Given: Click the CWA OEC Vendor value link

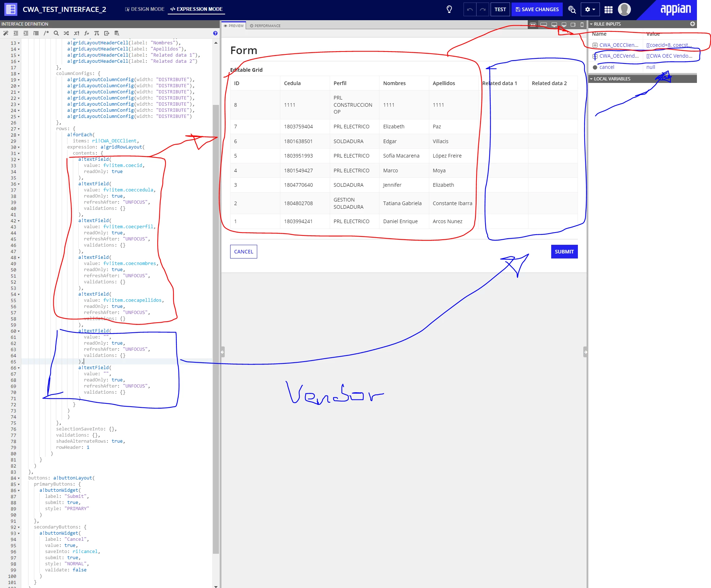Looking at the screenshot, I should pos(669,56).
